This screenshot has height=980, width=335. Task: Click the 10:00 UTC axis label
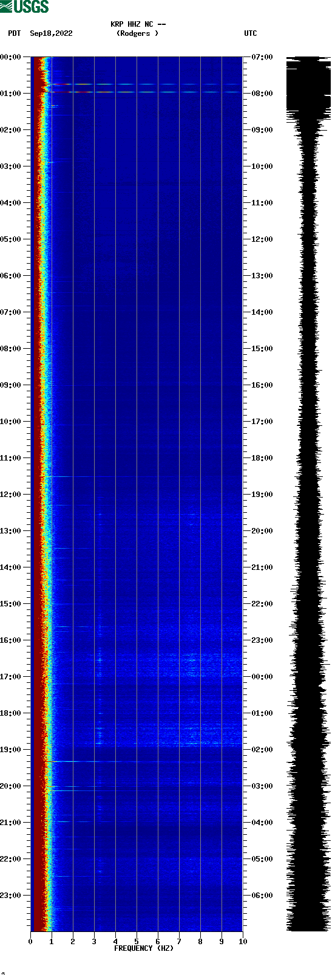262,166
